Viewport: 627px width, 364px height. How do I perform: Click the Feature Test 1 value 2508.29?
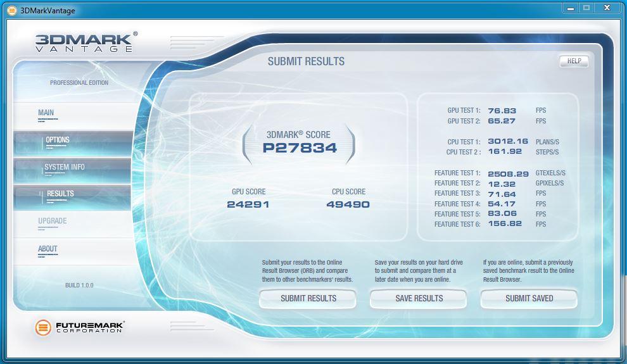click(x=508, y=174)
